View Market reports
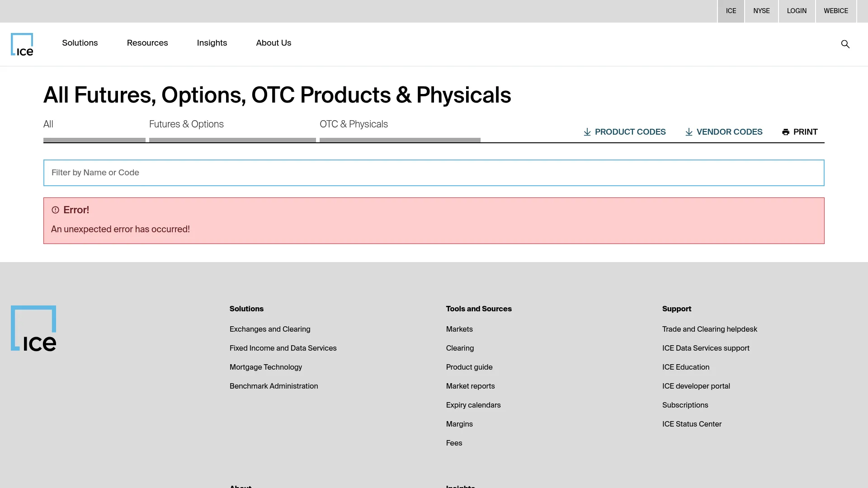This screenshot has height=488, width=868. pos(470,386)
